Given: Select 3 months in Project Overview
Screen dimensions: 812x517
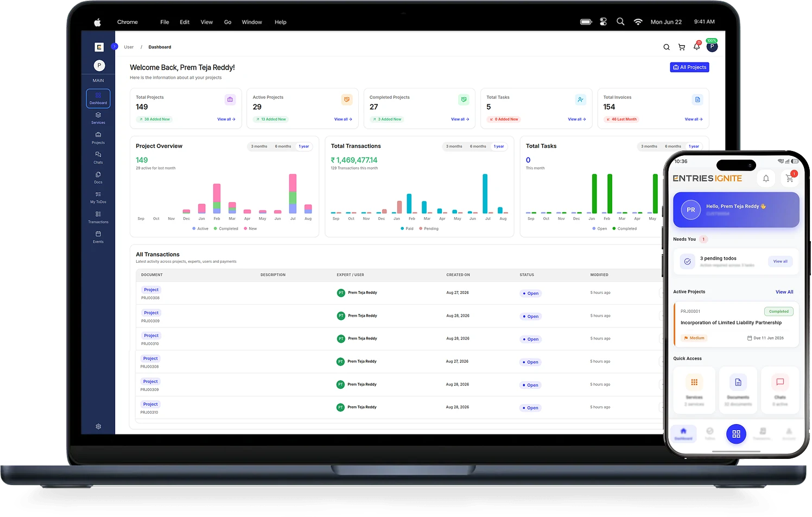Looking at the screenshot, I should click(x=259, y=147).
